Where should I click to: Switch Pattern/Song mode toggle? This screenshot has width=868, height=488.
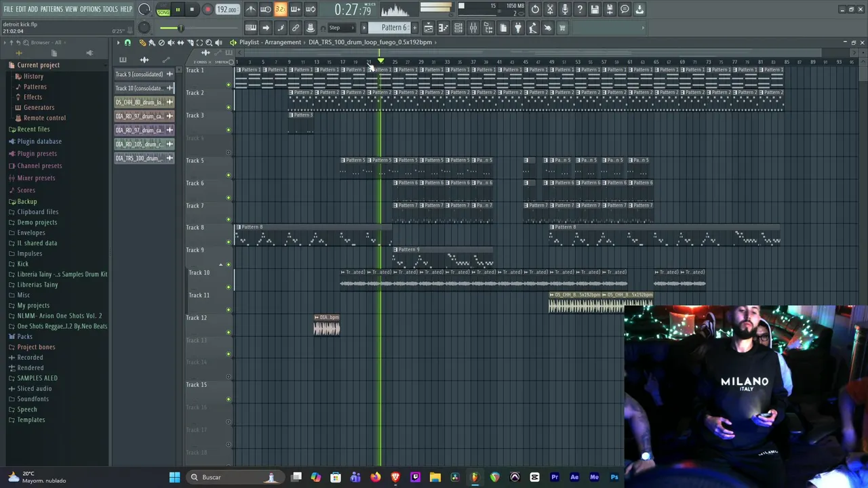pos(163,9)
